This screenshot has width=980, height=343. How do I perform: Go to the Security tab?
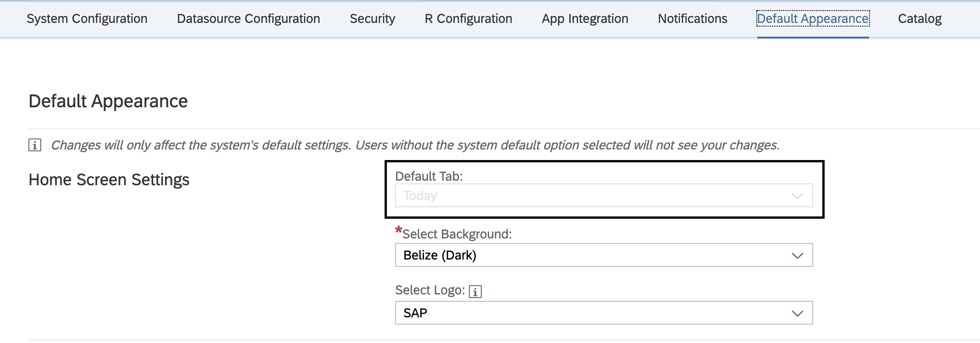(x=372, y=19)
